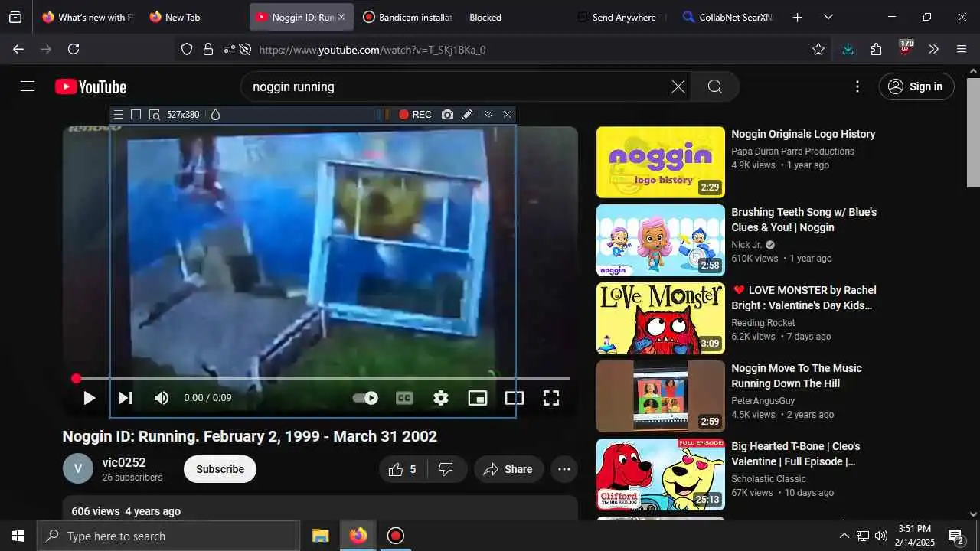Click the video progress bar
This screenshot has height=551, width=980.
coord(321,378)
